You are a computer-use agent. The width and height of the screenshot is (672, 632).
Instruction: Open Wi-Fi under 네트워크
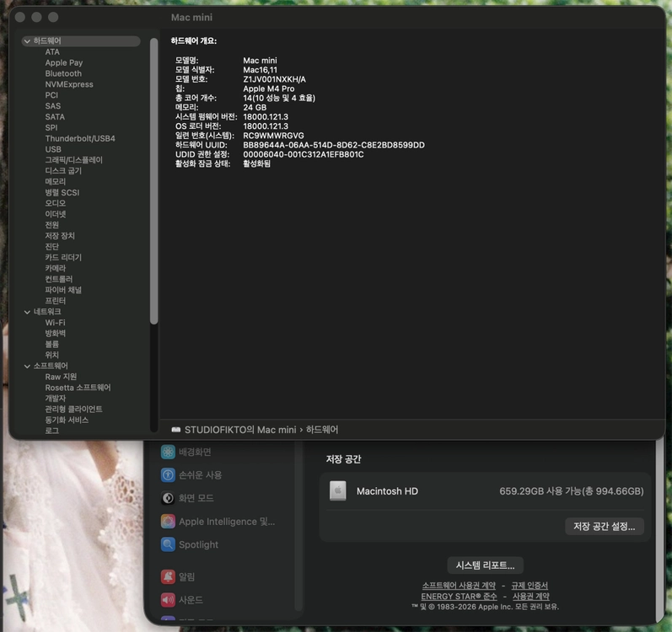pos(56,323)
